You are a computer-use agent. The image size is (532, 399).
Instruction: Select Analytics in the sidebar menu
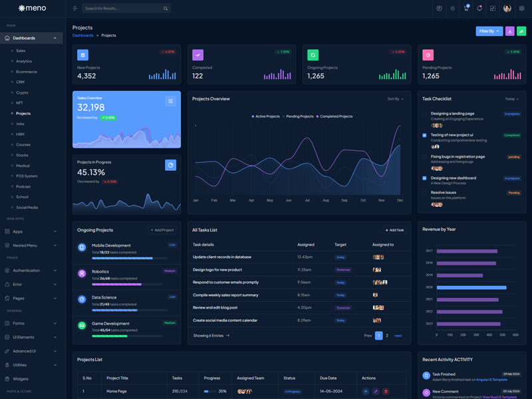point(24,61)
